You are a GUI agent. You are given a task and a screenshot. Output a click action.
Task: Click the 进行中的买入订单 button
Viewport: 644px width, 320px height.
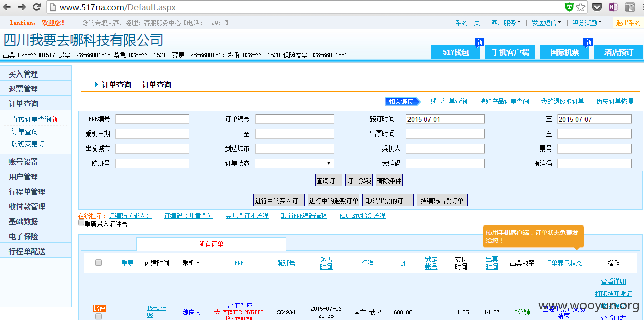pyautogui.click(x=280, y=200)
